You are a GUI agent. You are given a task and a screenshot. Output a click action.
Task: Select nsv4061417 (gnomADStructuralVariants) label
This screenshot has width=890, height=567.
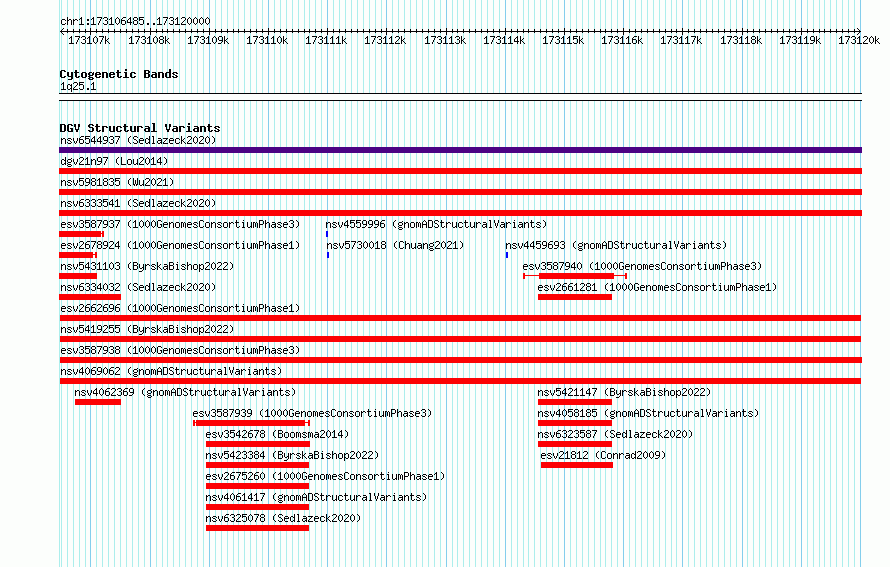click(316, 497)
